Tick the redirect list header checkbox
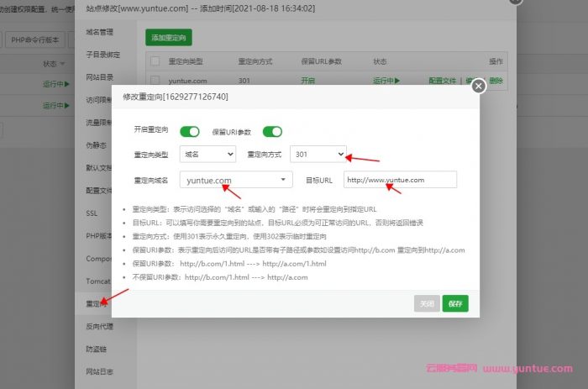 coord(153,61)
